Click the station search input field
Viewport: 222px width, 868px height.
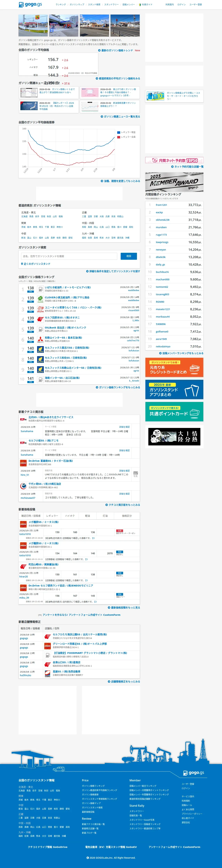69,256
